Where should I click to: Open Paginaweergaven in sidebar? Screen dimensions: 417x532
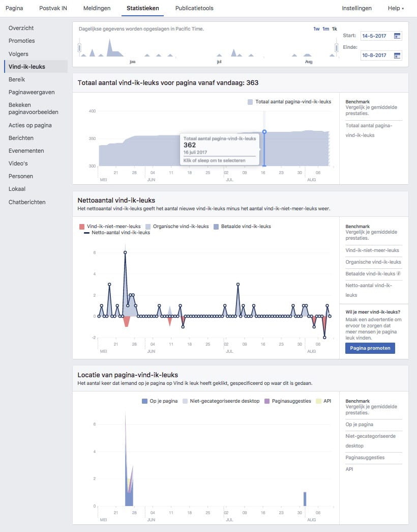point(32,92)
